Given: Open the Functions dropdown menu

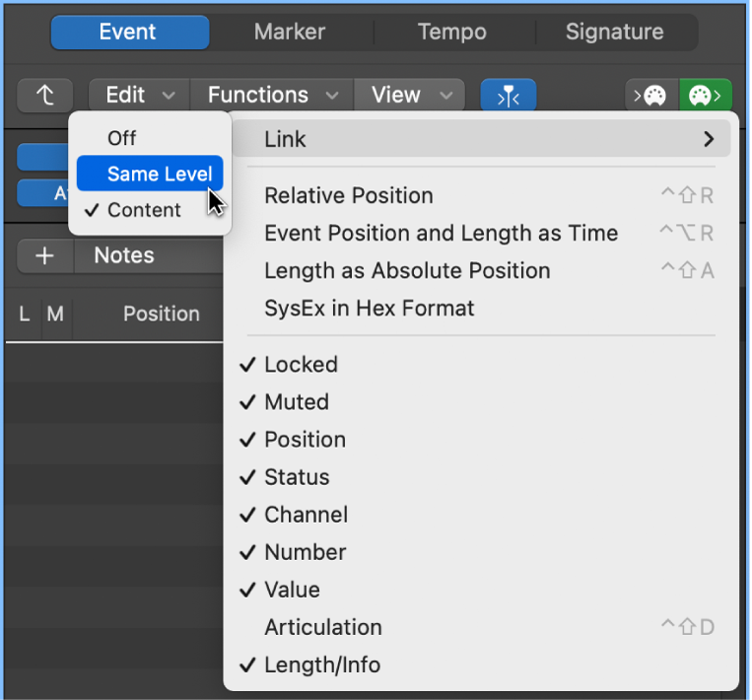Looking at the screenshot, I should 272,95.
